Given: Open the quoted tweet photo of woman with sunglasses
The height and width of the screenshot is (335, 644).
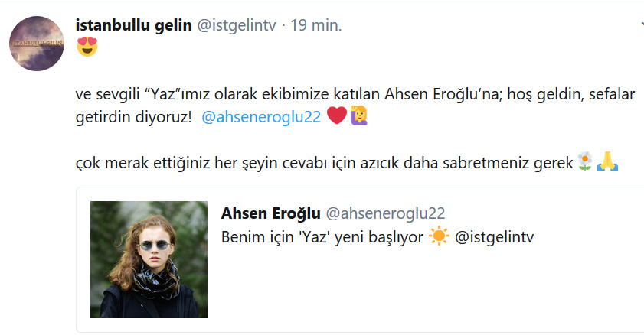Looking at the screenshot, I should [x=149, y=259].
